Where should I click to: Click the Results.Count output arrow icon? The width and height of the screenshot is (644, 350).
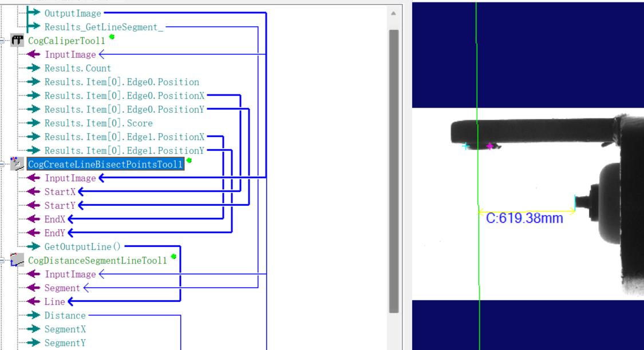click(33, 67)
